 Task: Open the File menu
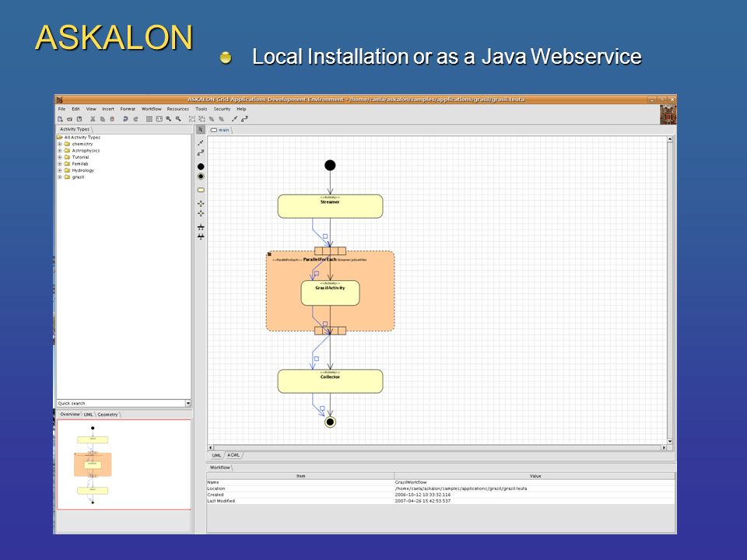62,109
